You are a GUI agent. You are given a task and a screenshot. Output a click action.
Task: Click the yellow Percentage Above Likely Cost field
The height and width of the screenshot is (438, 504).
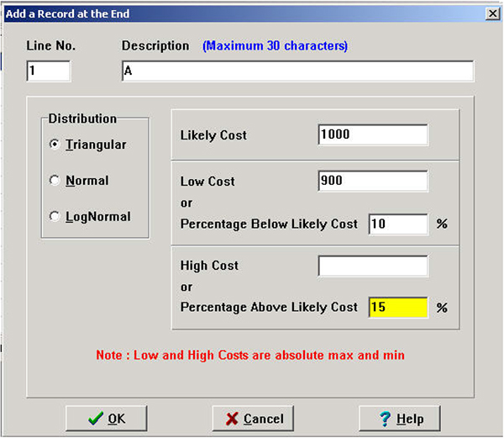[x=398, y=308]
